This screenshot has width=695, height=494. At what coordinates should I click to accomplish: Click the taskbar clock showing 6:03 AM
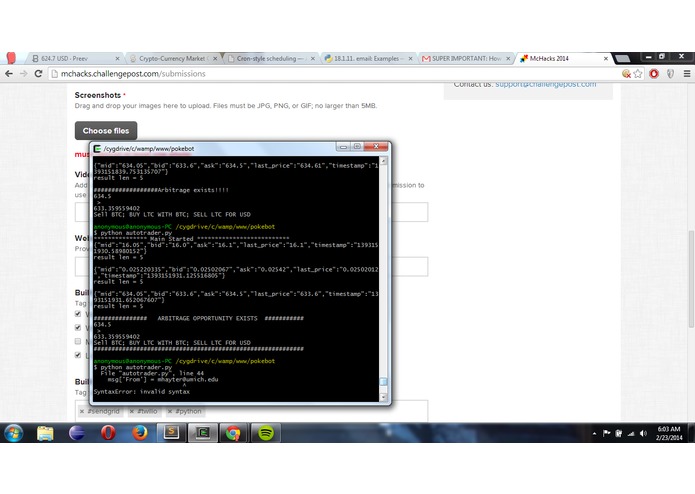click(669, 433)
